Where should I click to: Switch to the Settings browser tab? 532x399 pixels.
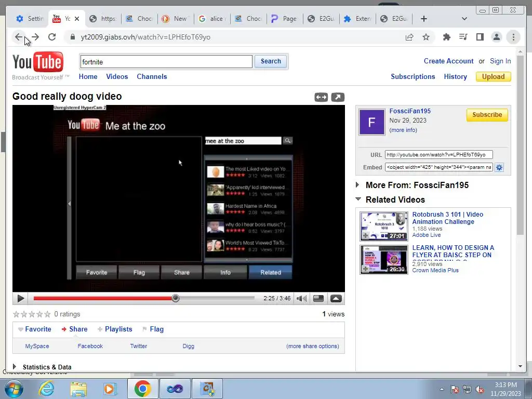30,19
